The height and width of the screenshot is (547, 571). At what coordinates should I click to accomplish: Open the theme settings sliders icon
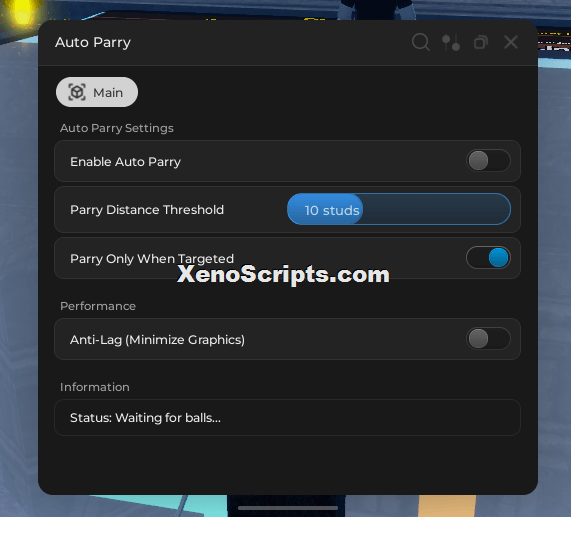pyautogui.click(x=451, y=42)
